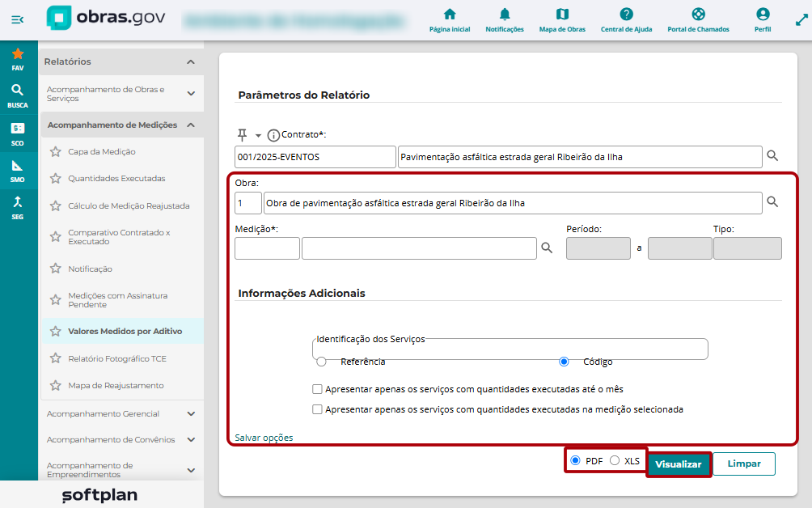Open Notificação report entry
The width and height of the screenshot is (812, 508).
click(x=90, y=269)
